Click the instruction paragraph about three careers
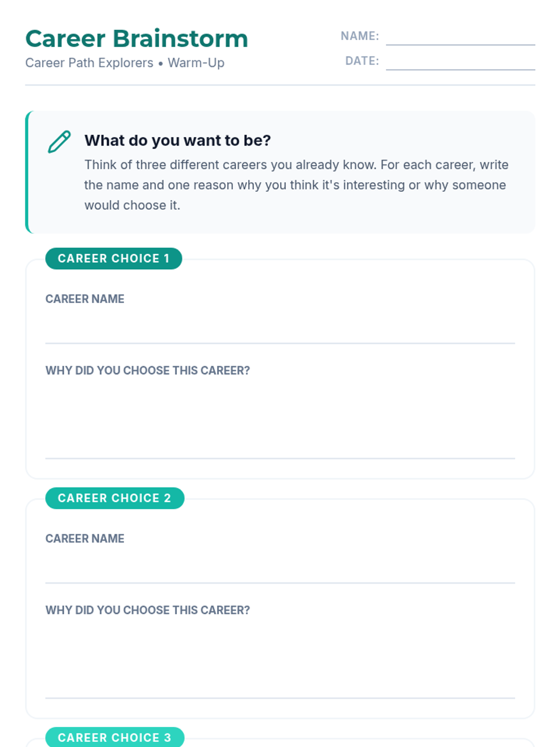The image size is (560, 747). pyautogui.click(x=296, y=185)
